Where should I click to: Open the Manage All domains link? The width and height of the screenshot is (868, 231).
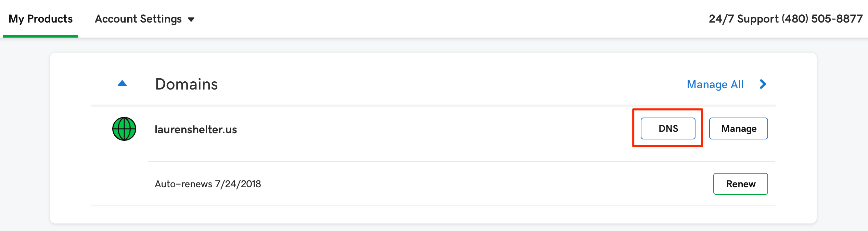coord(715,84)
